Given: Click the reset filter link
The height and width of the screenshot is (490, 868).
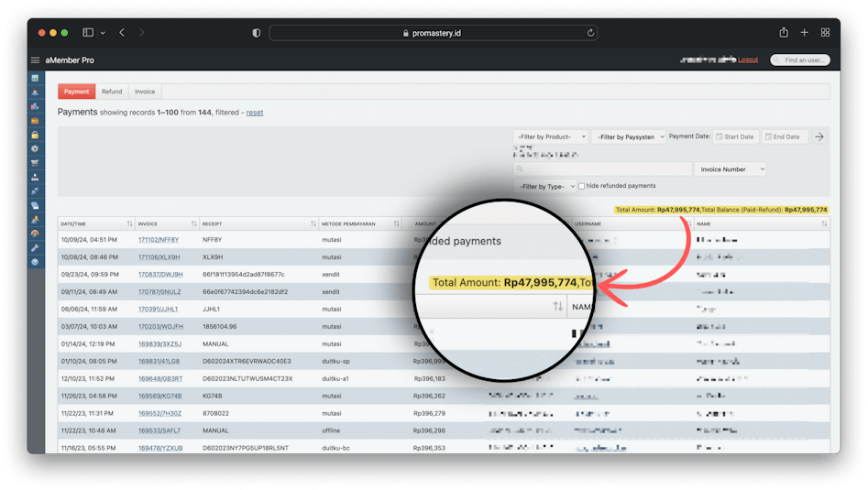Looking at the screenshot, I should point(255,113).
